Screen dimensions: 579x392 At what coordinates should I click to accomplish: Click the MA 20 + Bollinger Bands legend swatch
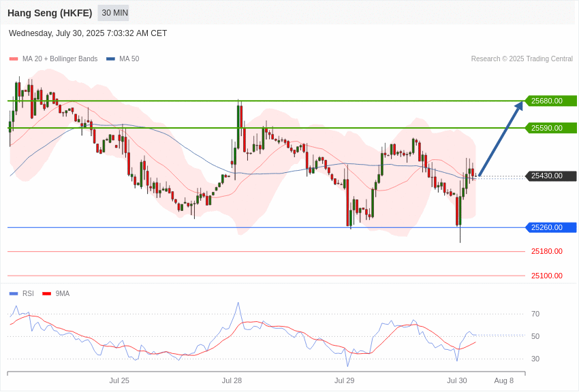point(14,59)
